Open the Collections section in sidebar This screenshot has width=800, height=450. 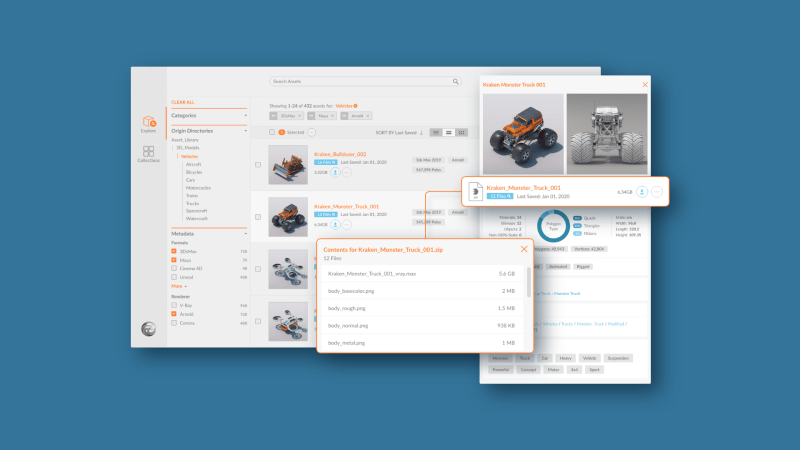pos(148,154)
